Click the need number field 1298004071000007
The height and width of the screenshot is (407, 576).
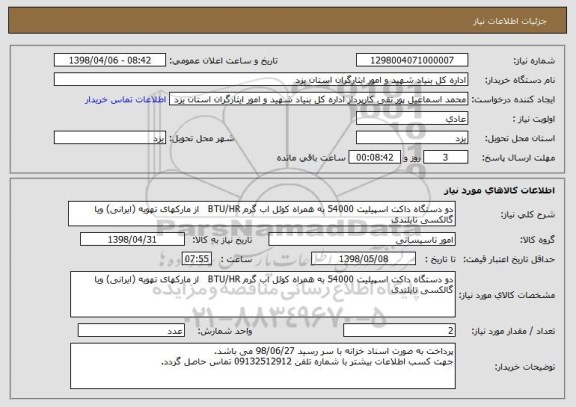coord(412,60)
